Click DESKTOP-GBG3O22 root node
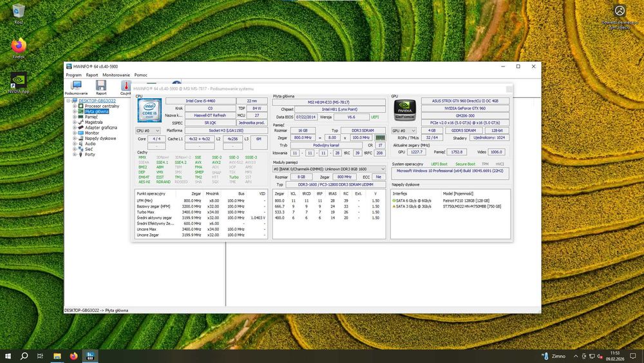 click(97, 101)
